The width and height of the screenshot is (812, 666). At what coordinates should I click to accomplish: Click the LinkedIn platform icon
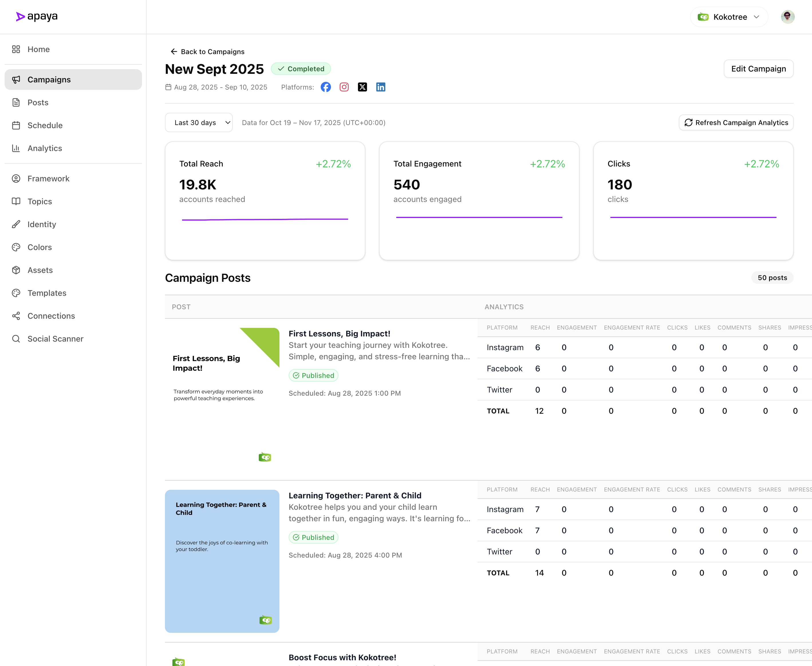(381, 87)
